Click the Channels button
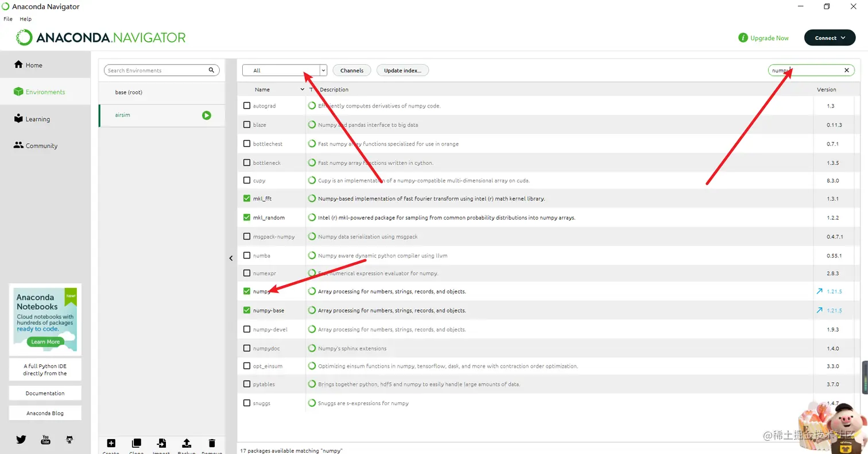The height and width of the screenshot is (454, 868). [x=352, y=70]
